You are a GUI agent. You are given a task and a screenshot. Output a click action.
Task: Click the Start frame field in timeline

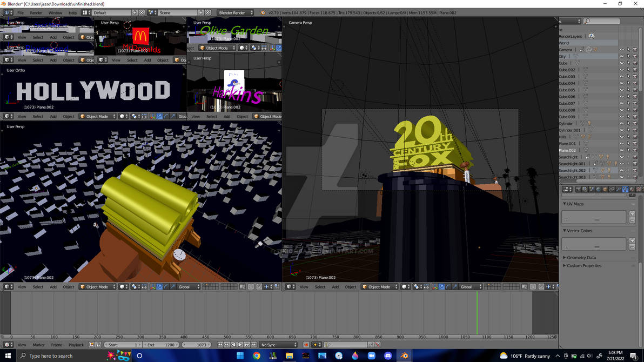(x=123, y=345)
